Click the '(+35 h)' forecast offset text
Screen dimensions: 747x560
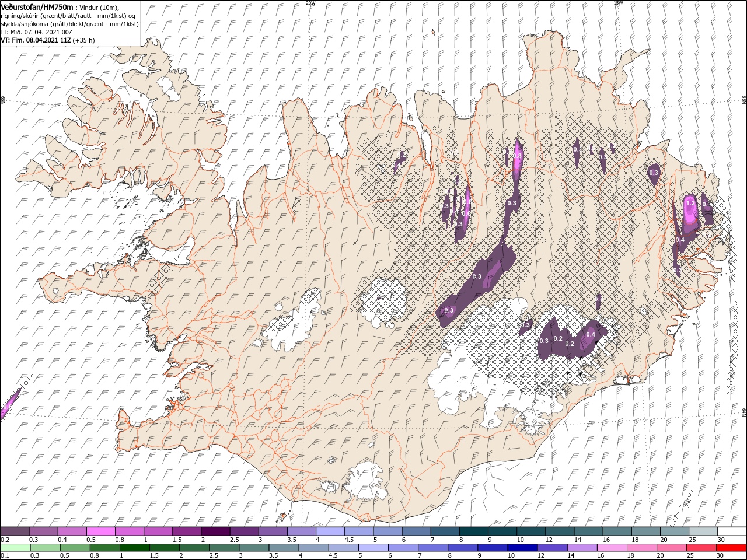pos(84,40)
